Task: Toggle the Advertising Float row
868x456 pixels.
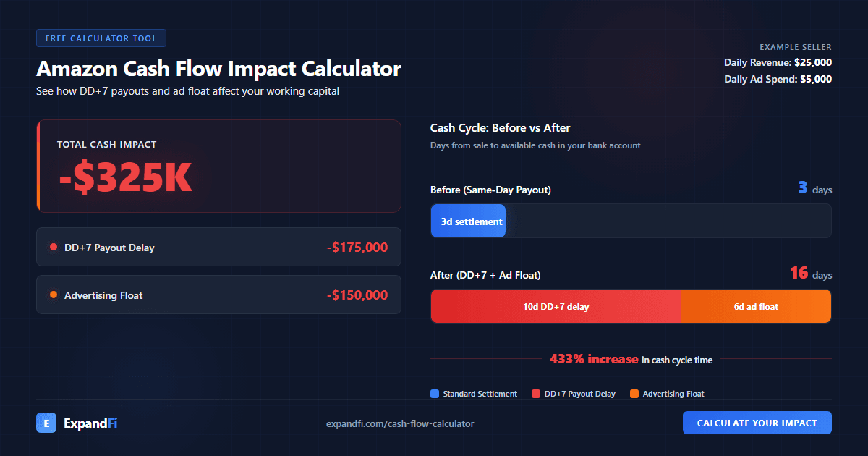Action: (218, 295)
